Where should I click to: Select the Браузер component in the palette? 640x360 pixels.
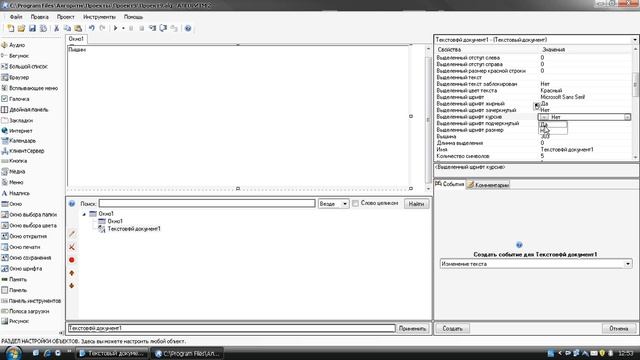tap(15, 77)
